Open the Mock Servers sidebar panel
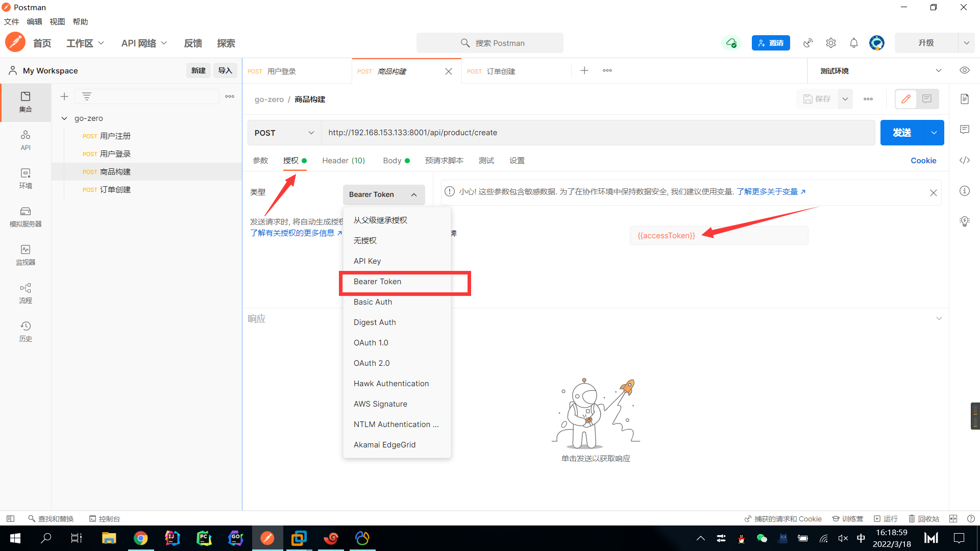The image size is (980, 551). coord(26,216)
